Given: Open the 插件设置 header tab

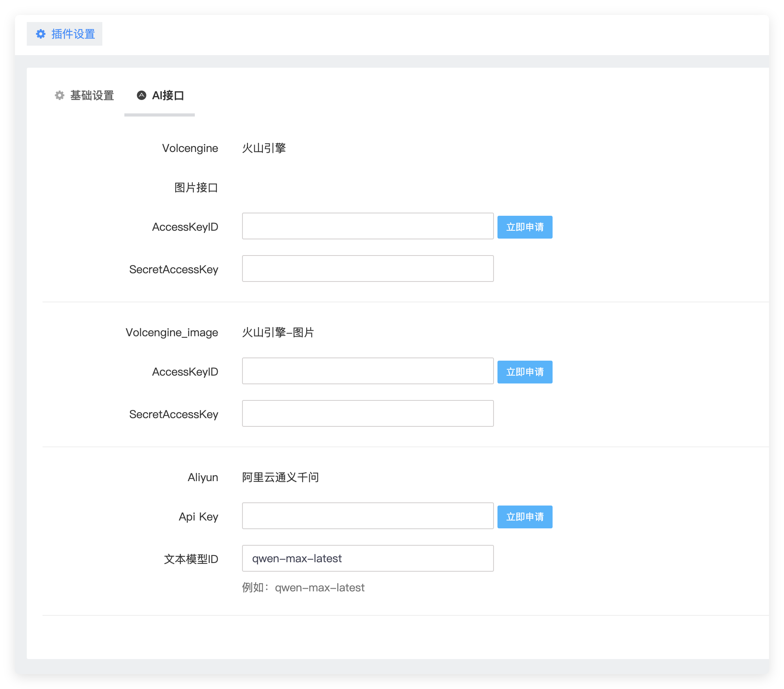Looking at the screenshot, I should [x=73, y=34].
